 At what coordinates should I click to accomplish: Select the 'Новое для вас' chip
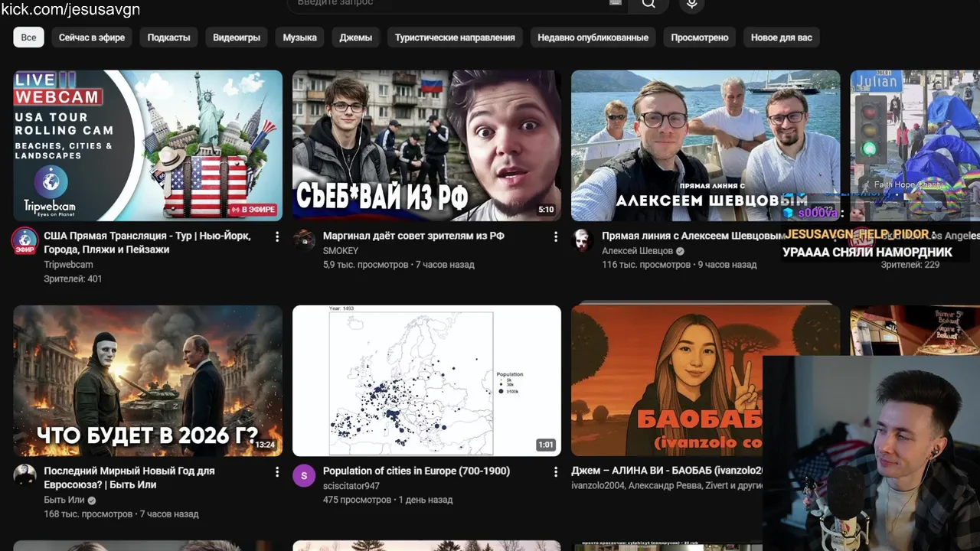tap(782, 37)
